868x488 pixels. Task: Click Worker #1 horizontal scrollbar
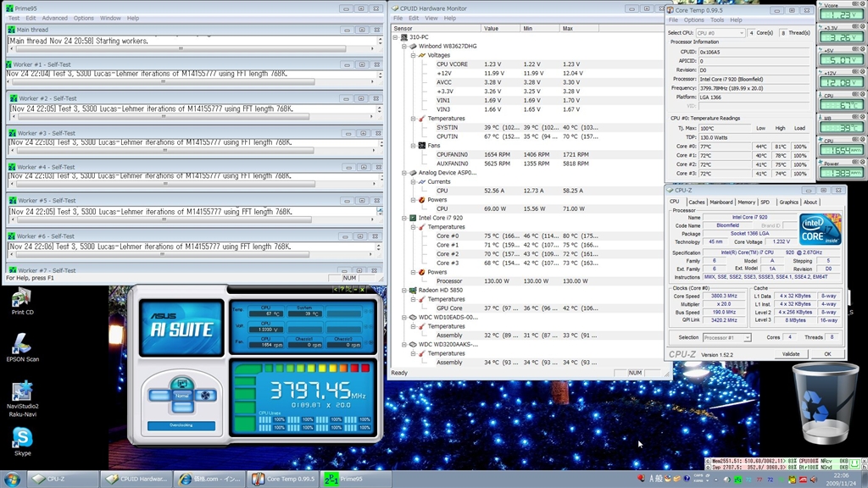(191, 82)
